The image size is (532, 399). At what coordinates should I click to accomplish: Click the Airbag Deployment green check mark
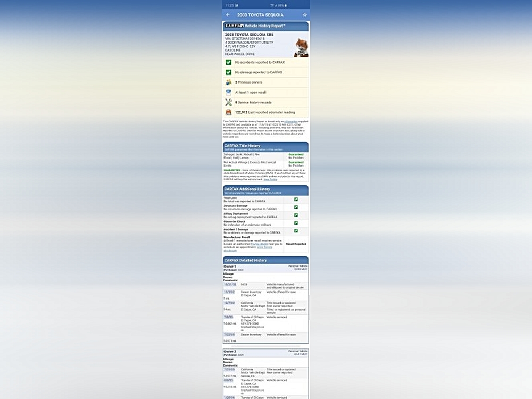click(x=296, y=215)
